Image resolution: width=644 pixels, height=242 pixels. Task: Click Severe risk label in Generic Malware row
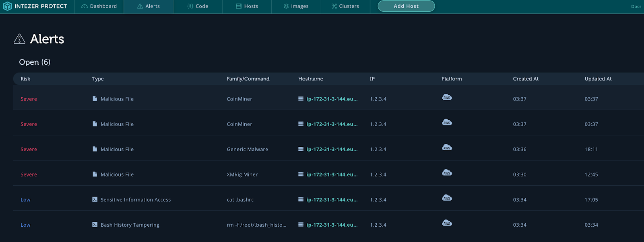[29, 149]
